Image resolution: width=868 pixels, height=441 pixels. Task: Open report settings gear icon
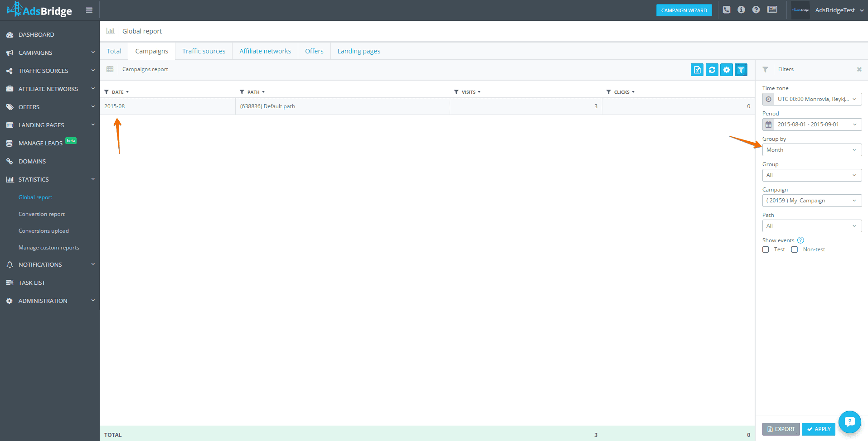coord(727,70)
